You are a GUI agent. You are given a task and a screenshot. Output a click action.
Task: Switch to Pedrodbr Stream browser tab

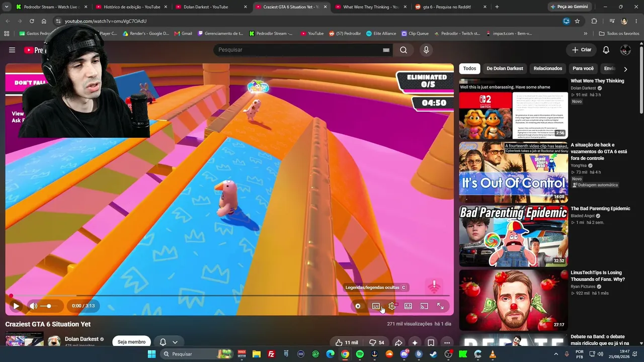(50, 7)
